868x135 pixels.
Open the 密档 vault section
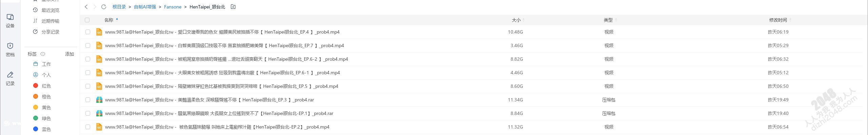10,50
